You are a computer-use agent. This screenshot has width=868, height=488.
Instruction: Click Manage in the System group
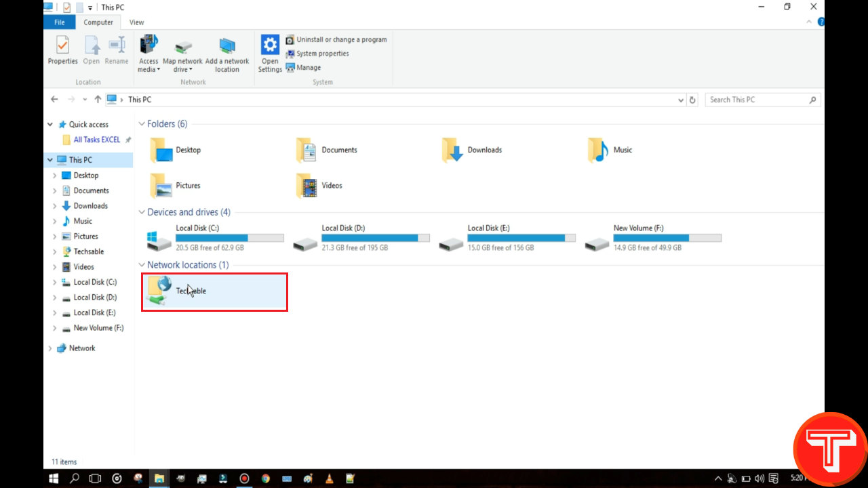click(303, 68)
